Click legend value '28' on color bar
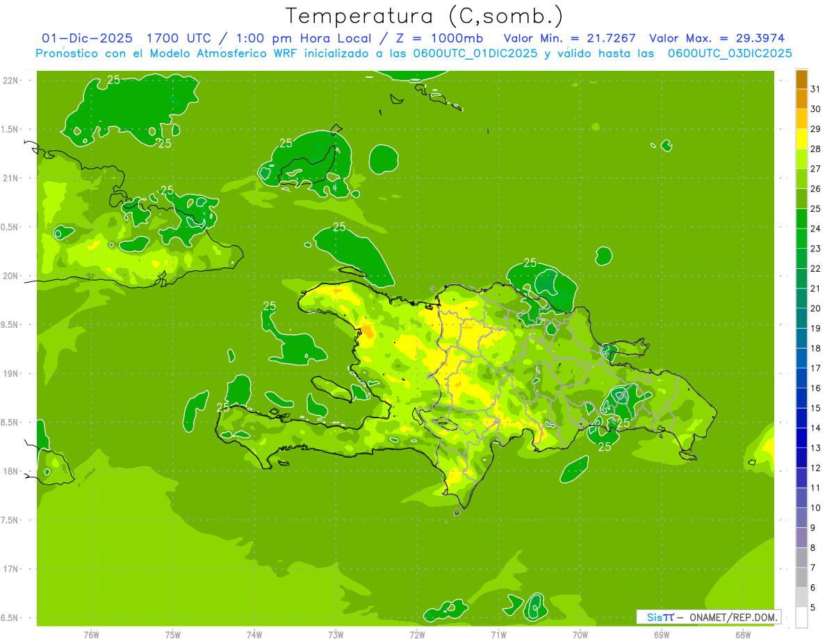 coord(815,149)
